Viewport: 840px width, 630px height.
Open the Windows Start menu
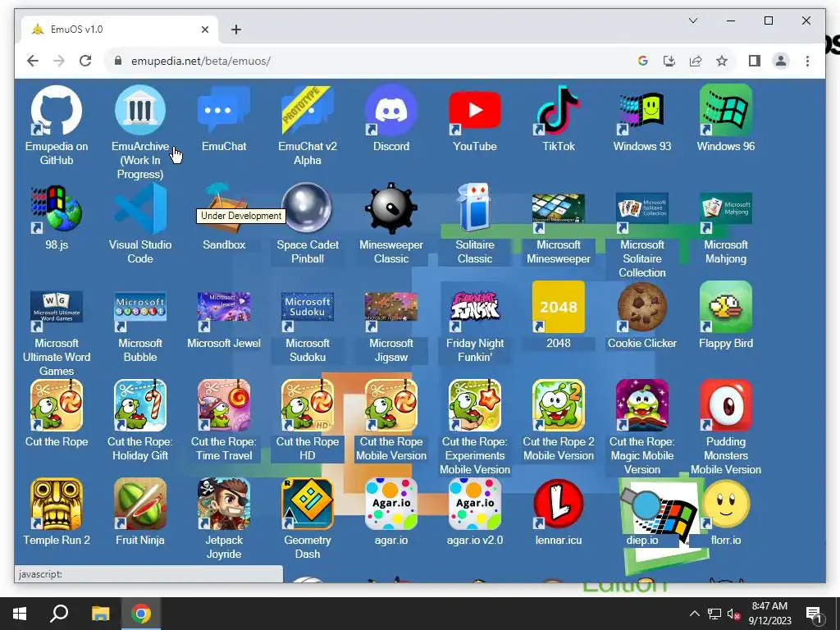20,614
